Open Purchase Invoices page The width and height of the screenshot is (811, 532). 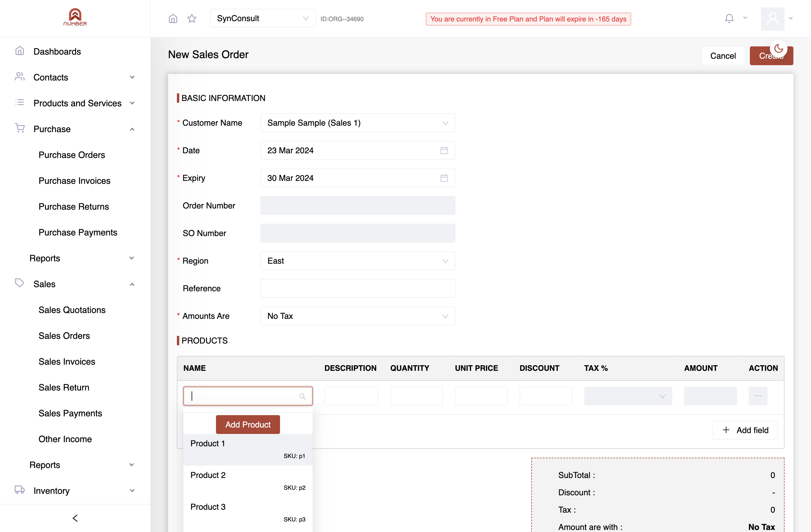(x=74, y=181)
